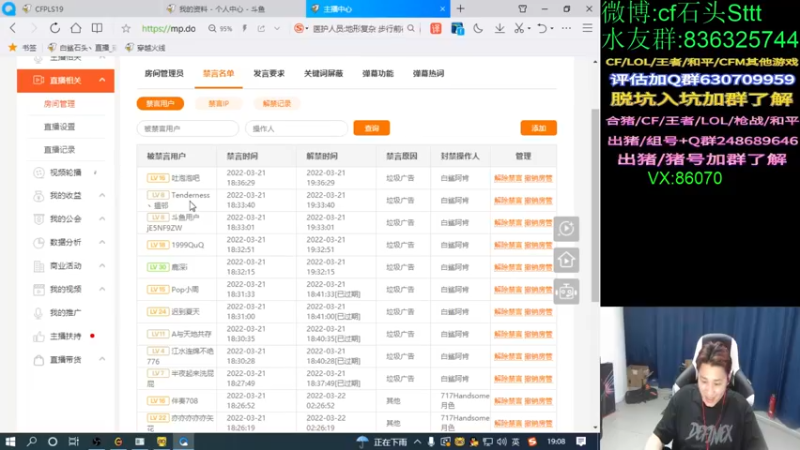Click the 视频轮播 sidebar icon
The height and width of the screenshot is (450, 800).
pos(39,172)
